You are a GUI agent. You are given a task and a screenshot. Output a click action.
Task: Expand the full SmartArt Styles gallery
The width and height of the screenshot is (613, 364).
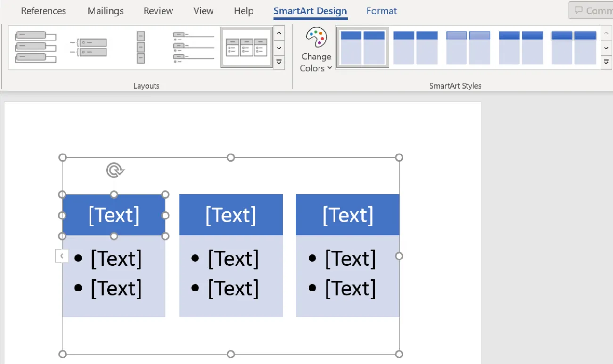click(606, 61)
